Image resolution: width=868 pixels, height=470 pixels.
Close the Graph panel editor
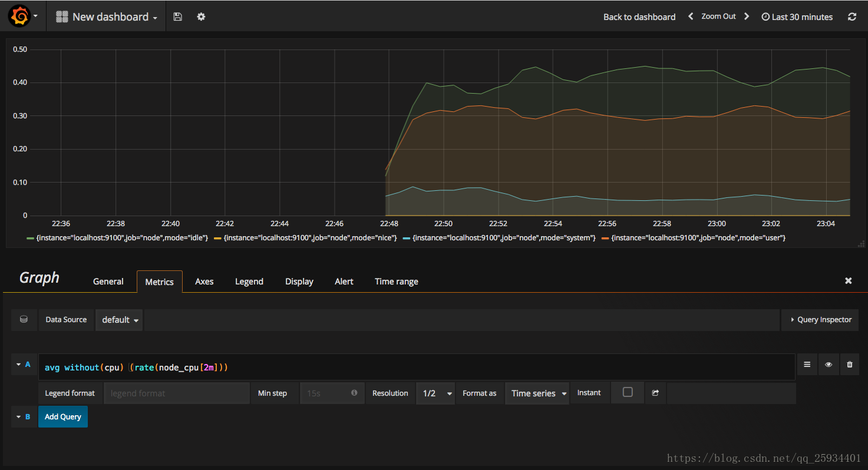[849, 281]
